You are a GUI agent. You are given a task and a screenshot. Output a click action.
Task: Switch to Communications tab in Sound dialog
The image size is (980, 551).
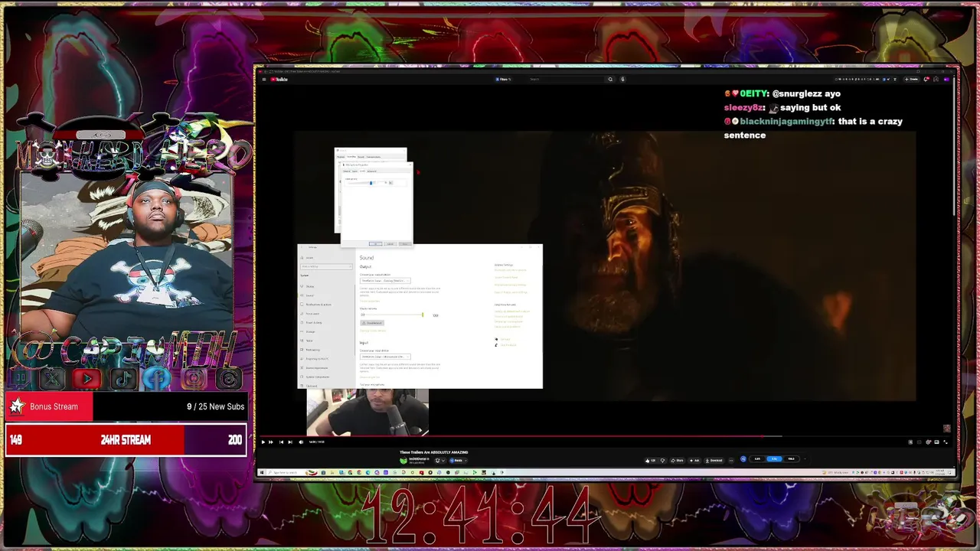374,157
